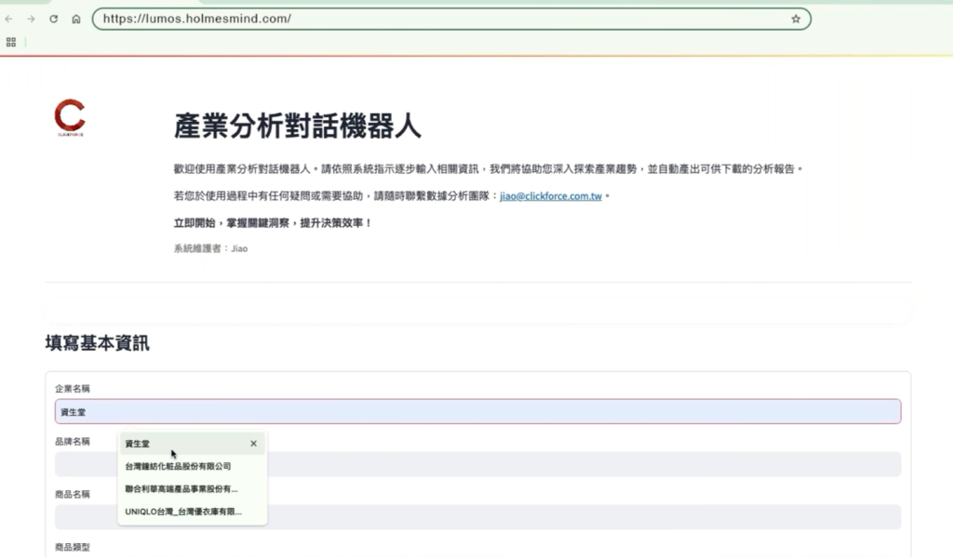Select 資生堂 from the suggestion list

point(137,444)
